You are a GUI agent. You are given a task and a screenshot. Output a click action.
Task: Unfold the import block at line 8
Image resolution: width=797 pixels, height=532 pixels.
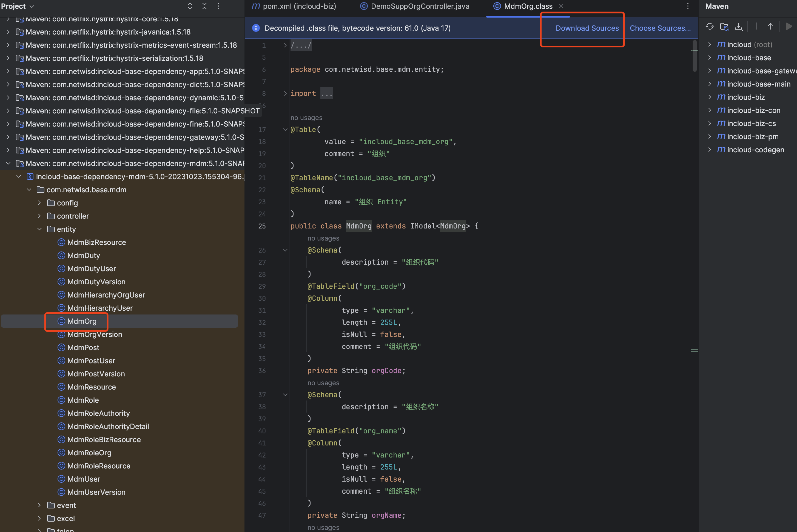pyautogui.click(x=285, y=93)
